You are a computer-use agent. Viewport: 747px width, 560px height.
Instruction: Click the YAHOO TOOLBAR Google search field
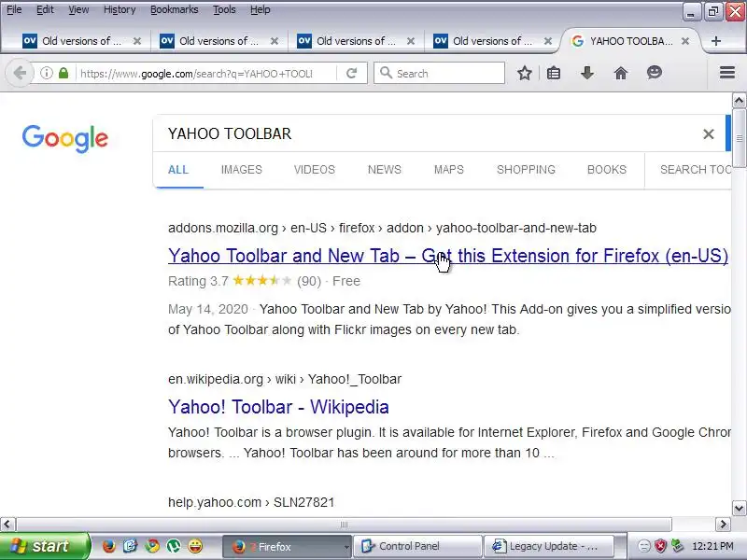(x=429, y=133)
